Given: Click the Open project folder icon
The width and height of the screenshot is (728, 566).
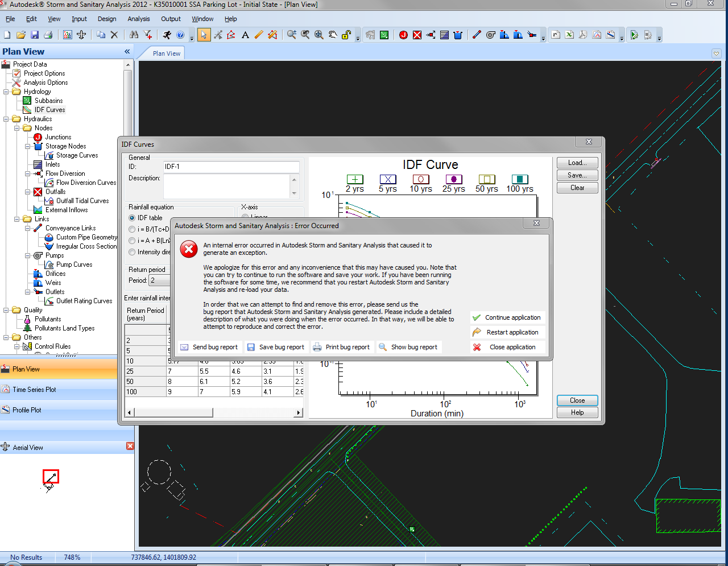Looking at the screenshot, I should [x=21, y=35].
